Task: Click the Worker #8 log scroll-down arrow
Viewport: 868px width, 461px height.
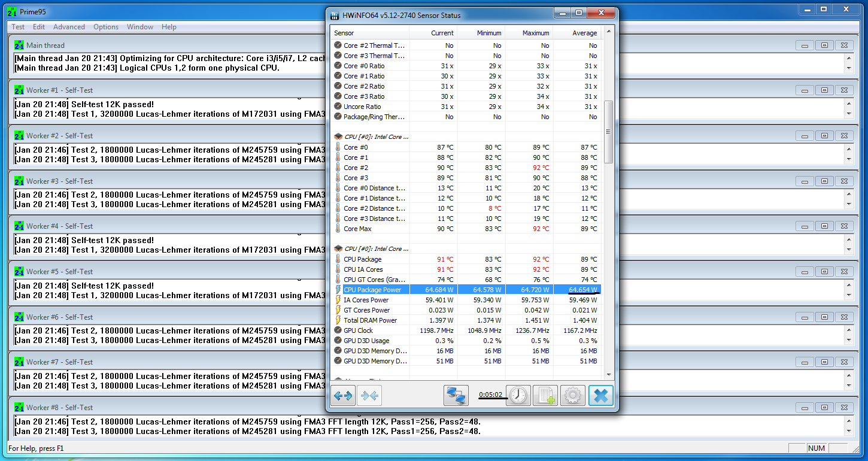Action: (x=848, y=431)
